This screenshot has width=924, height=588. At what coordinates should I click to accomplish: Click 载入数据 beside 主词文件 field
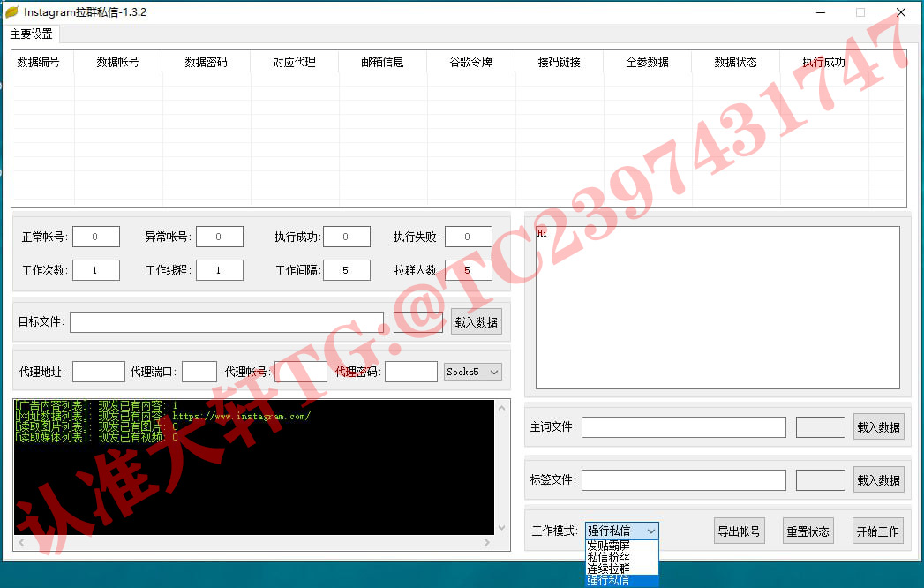coord(878,427)
